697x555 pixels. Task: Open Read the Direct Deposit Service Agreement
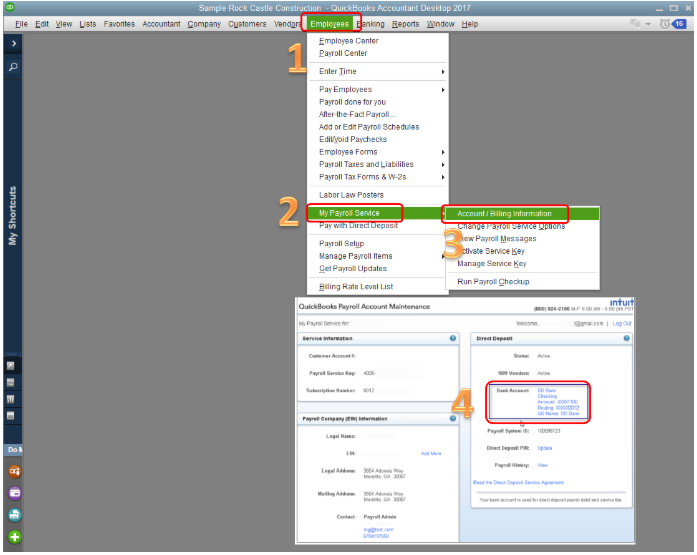[x=518, y=483]
